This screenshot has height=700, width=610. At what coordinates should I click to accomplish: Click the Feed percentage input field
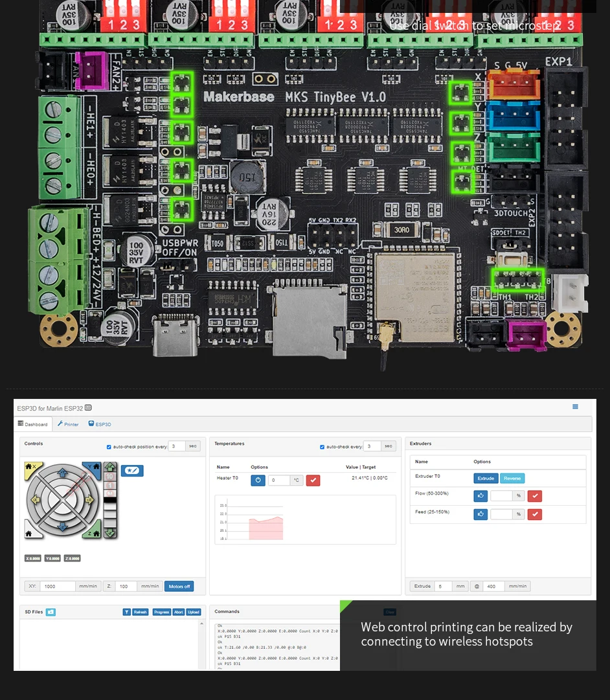[501, 514]
